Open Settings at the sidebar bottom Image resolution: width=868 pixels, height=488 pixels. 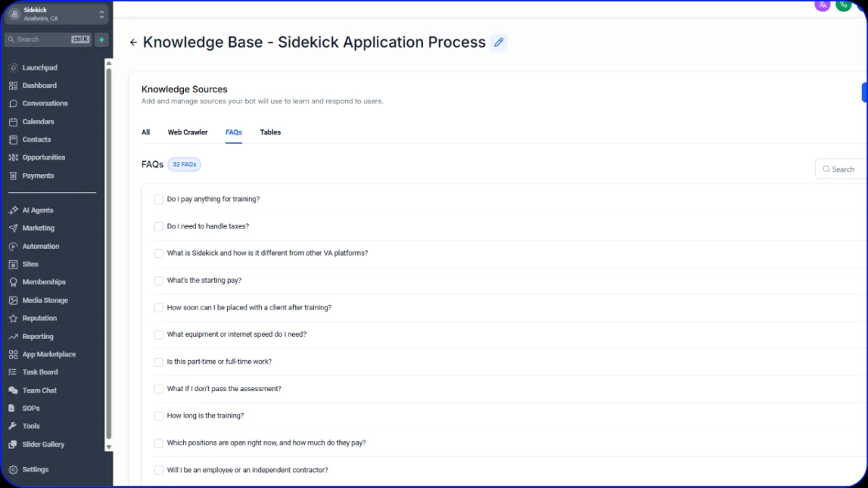tap(35, 470)
